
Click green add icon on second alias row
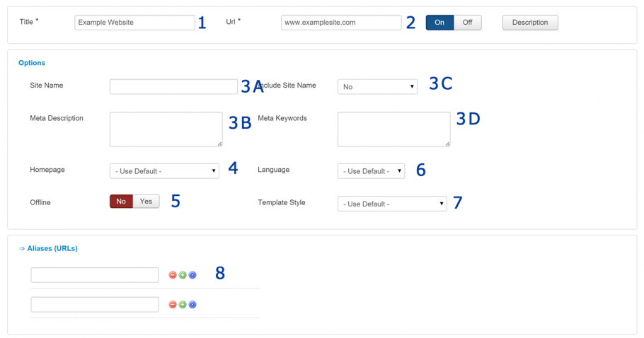coord(183,304)
